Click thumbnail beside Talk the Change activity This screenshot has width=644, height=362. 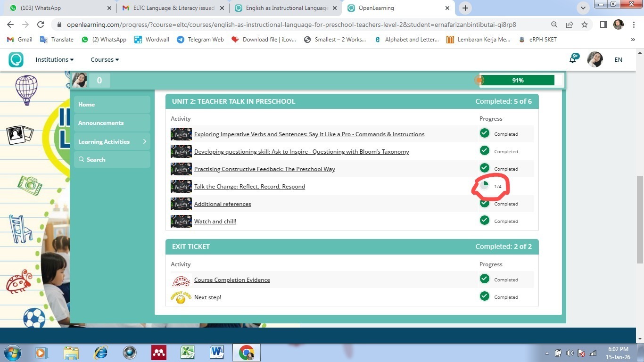pyautogui.click(x=181, y=187)
